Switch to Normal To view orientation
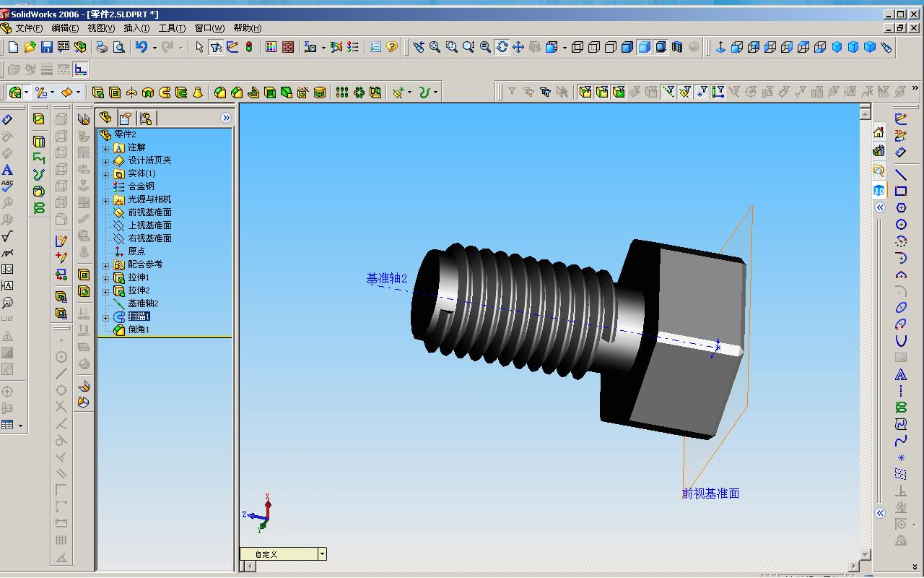The height and width of the screenshot is (578, 924). click(x=720, y=47)
